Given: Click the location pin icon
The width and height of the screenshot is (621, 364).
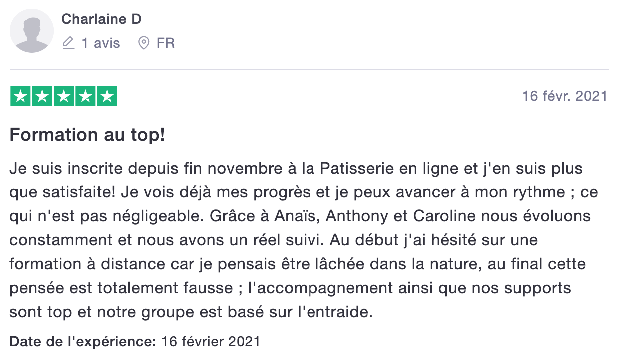Looking at the screenshot, I should click(x=144, y=43).
